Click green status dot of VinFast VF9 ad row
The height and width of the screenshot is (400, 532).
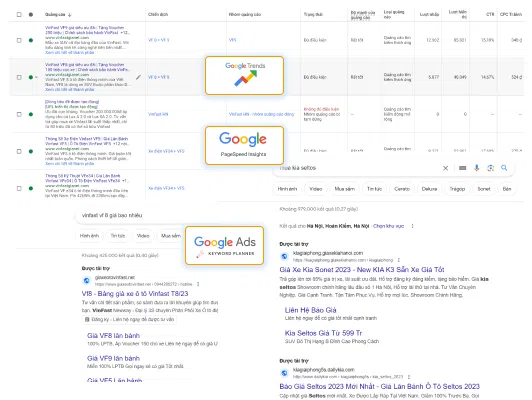pos(31,40)
